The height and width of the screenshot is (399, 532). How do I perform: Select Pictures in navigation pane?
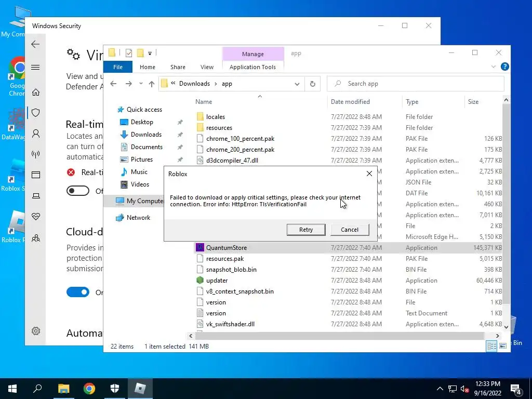tap(141, 159)
